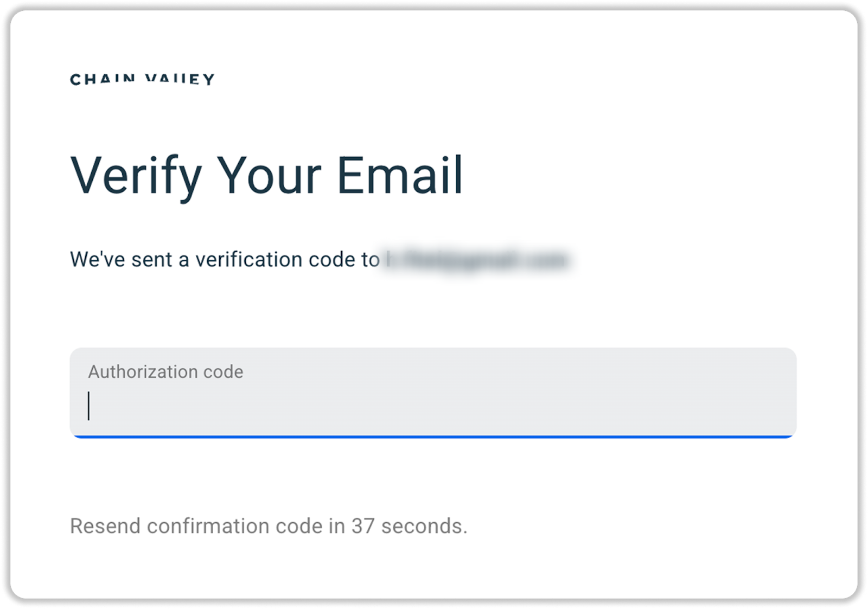This screenshot has height=609, width=868.
Task: Click the phrase "confirmation code" in resend text
Action: point(234,526)
